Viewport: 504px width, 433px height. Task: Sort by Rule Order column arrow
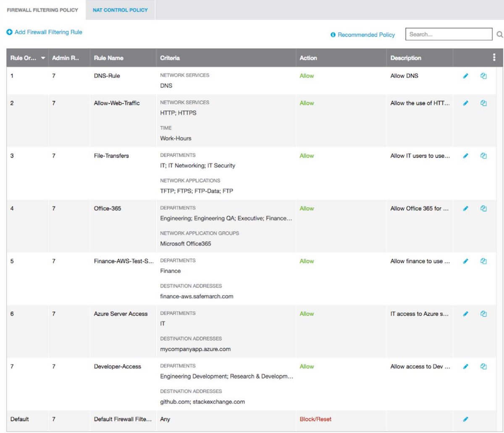coord(42,58)
